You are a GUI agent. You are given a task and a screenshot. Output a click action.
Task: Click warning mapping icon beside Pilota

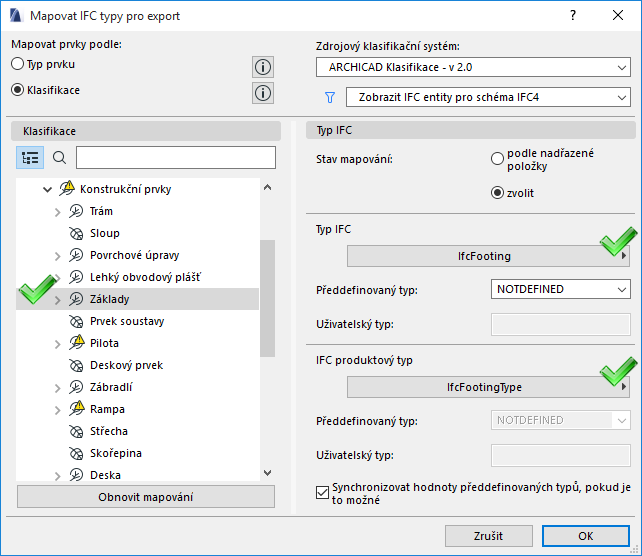pos(76,343)
